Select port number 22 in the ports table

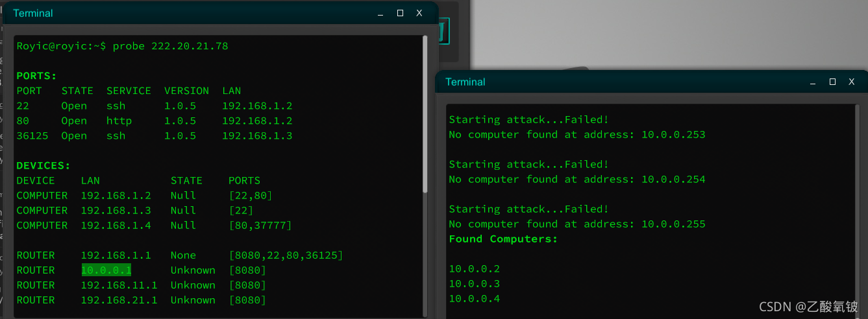[x=23, y=106]
